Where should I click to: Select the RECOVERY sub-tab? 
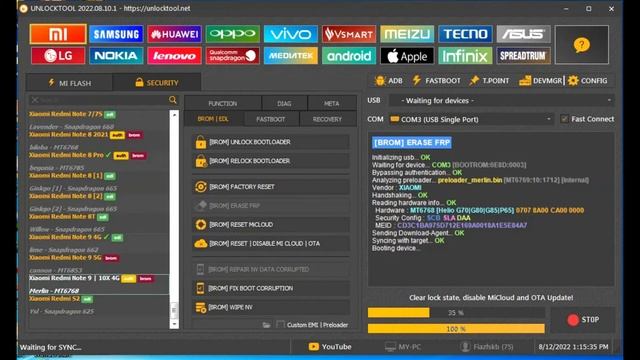(x=327, y=119)
